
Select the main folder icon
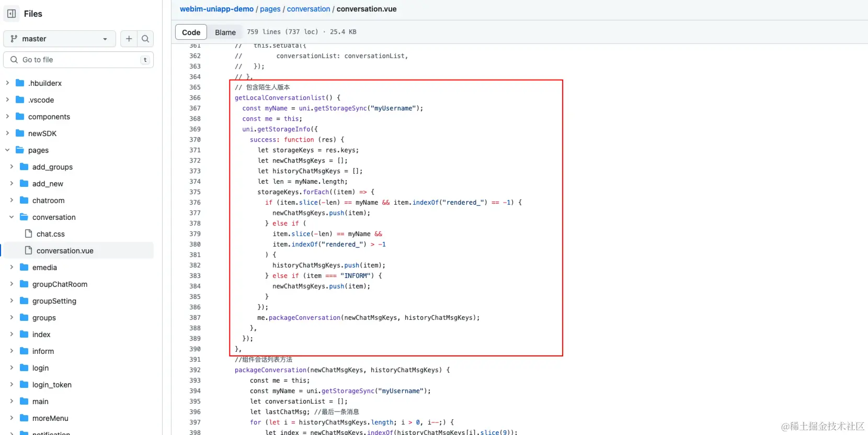(24, 401)
